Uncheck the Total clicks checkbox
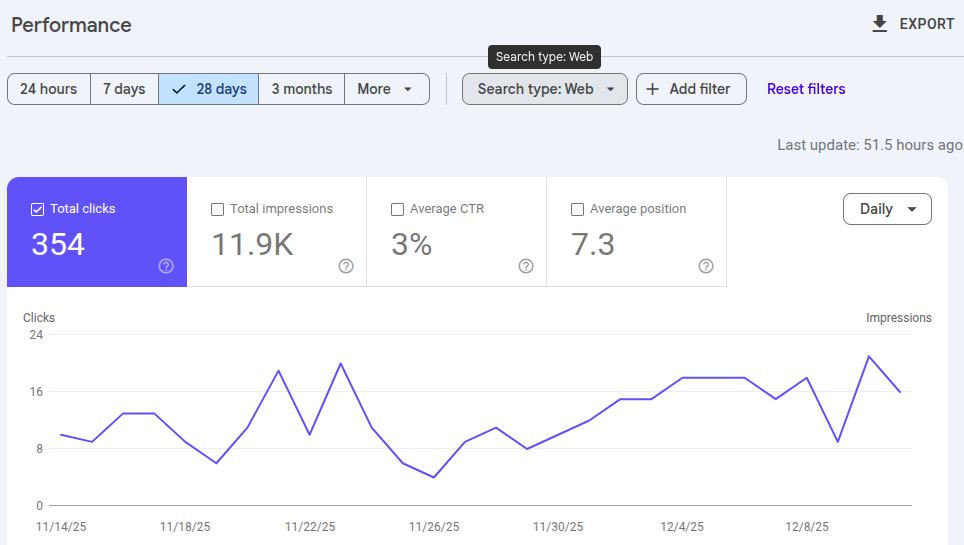 (x=38, y=209)
